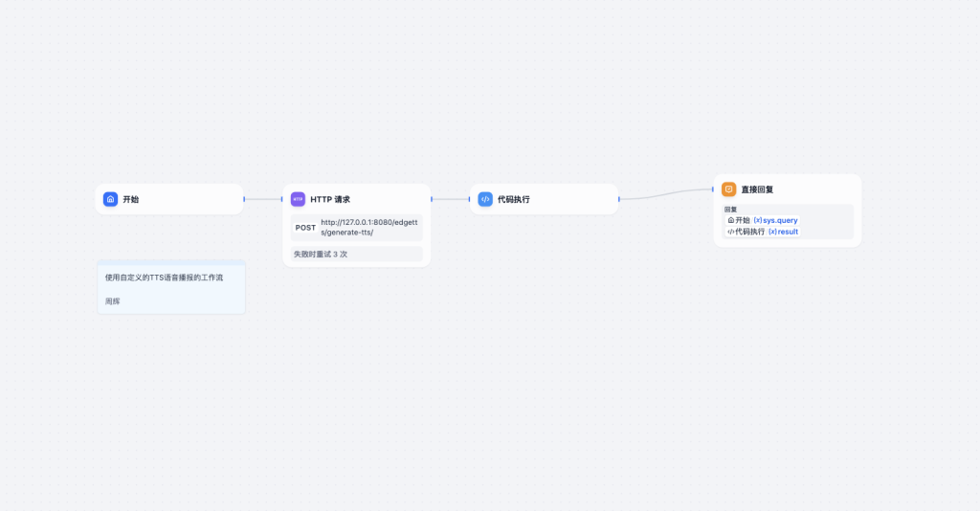Click the sys.query variable tag
Screen dimensions: 980x511
click(x=780, y=220)
